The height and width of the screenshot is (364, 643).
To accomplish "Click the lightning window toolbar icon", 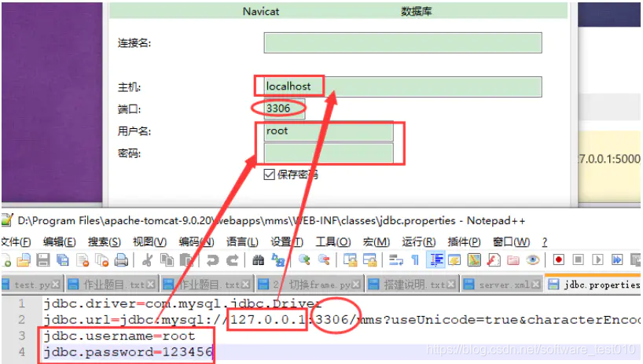I will click(454, 260).
